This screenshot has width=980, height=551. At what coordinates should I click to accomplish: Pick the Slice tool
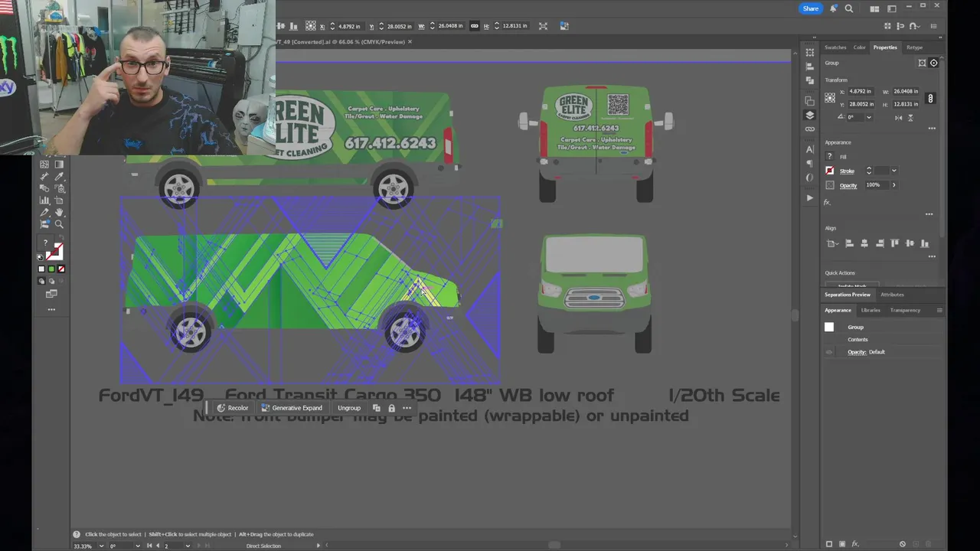pyautogui.click(x=44, y=212)
